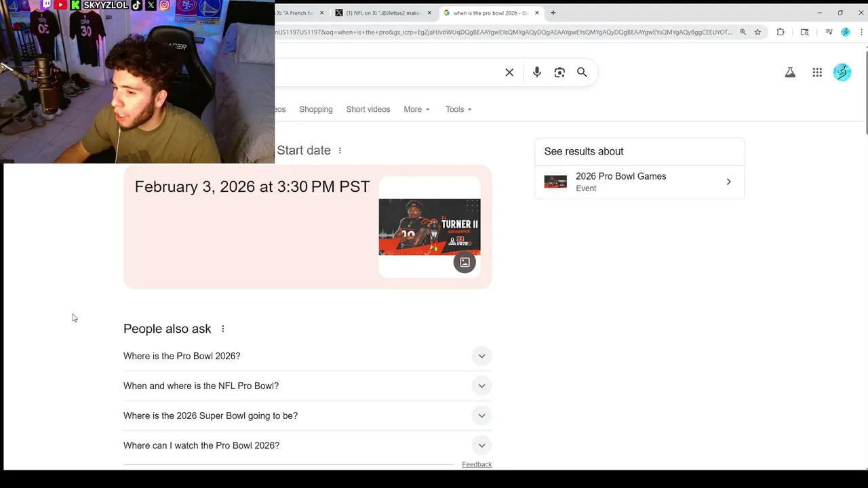This screenshot has width=868, height=488.
Task: Click the browser address bar URL
Action: click(503, 32)
